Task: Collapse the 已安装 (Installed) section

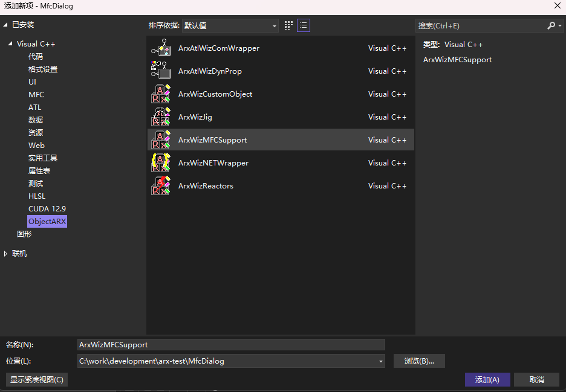Action: pyautogui.click(x=6, y=25)
